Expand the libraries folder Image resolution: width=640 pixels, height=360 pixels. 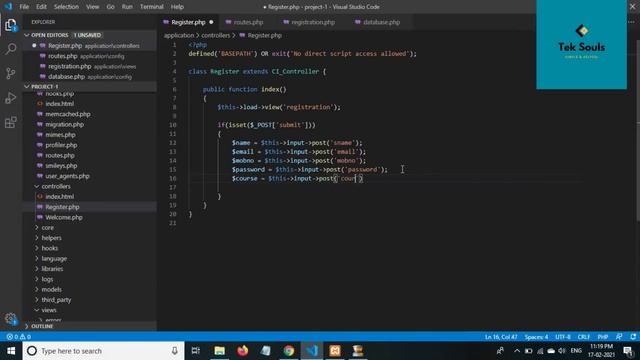[x=52, y=269]
